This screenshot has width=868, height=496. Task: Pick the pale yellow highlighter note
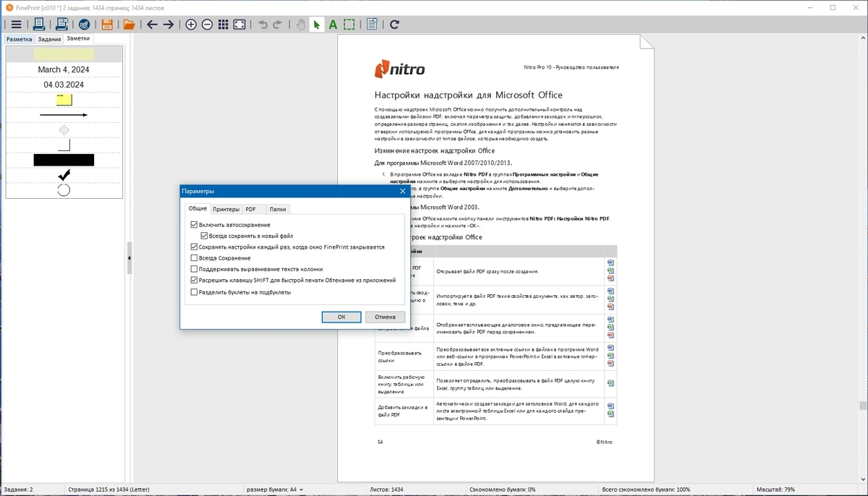[x=64, y=54]
